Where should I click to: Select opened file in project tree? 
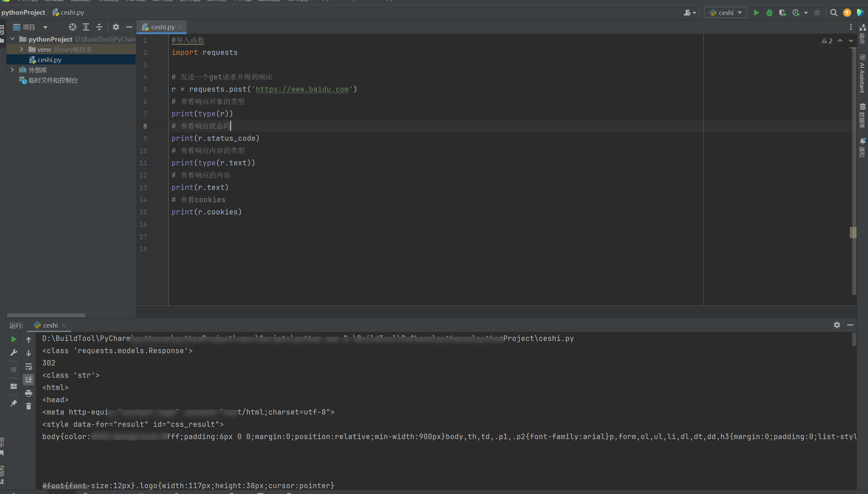click(x=72, y=27)
